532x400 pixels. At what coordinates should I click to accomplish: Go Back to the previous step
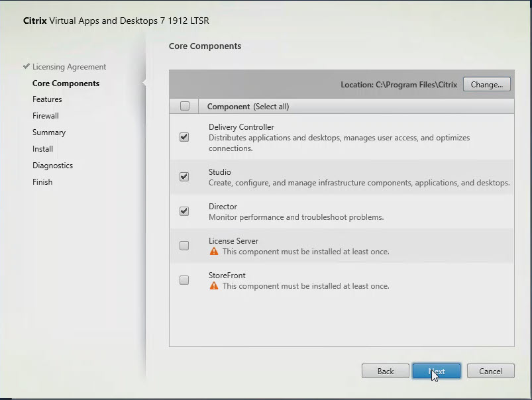[x=385, y=371]
